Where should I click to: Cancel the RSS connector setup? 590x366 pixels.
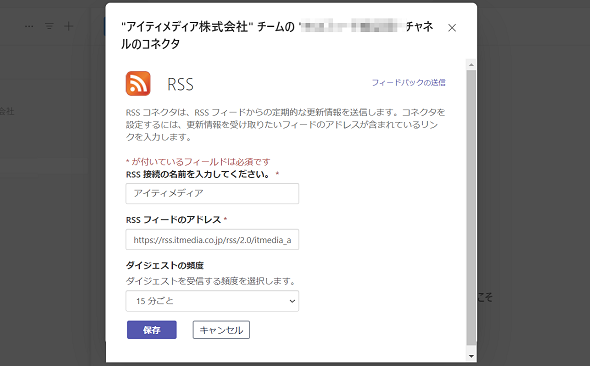tap(221, 330)
